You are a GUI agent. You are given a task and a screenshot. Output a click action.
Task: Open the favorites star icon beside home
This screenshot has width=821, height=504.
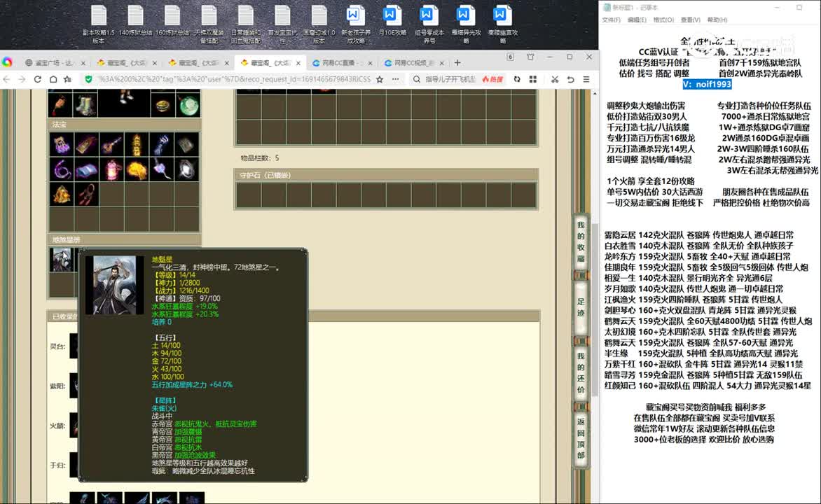coord(67,79)
